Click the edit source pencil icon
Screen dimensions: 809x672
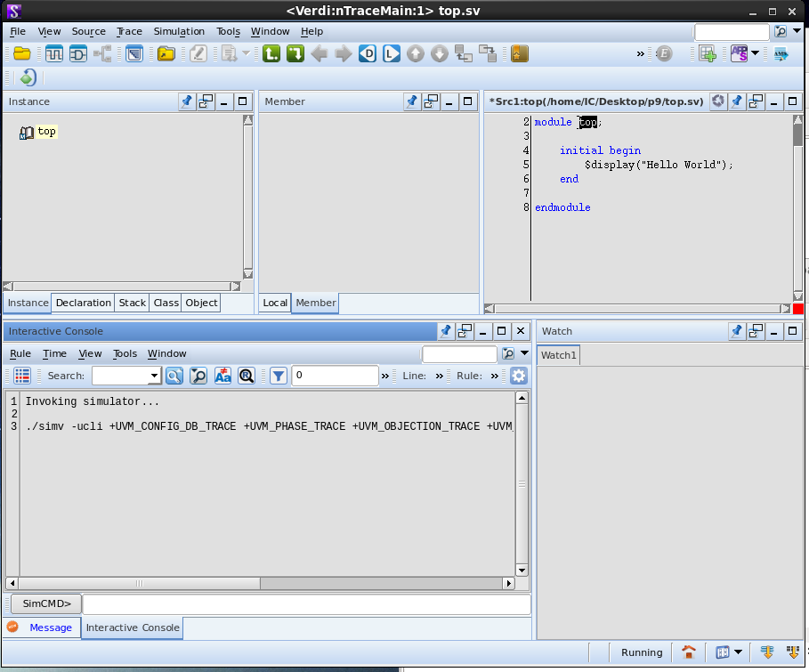(x=198, y=53)
